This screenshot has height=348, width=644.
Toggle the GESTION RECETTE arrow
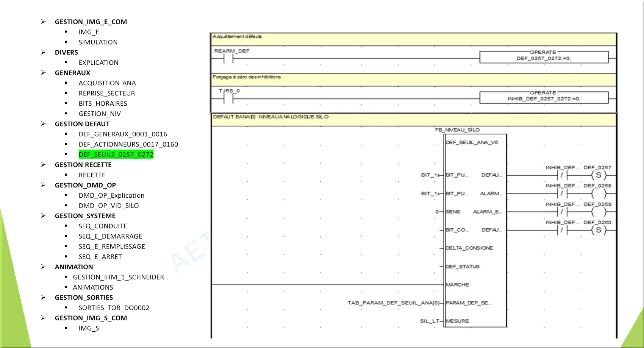[44, 165]
